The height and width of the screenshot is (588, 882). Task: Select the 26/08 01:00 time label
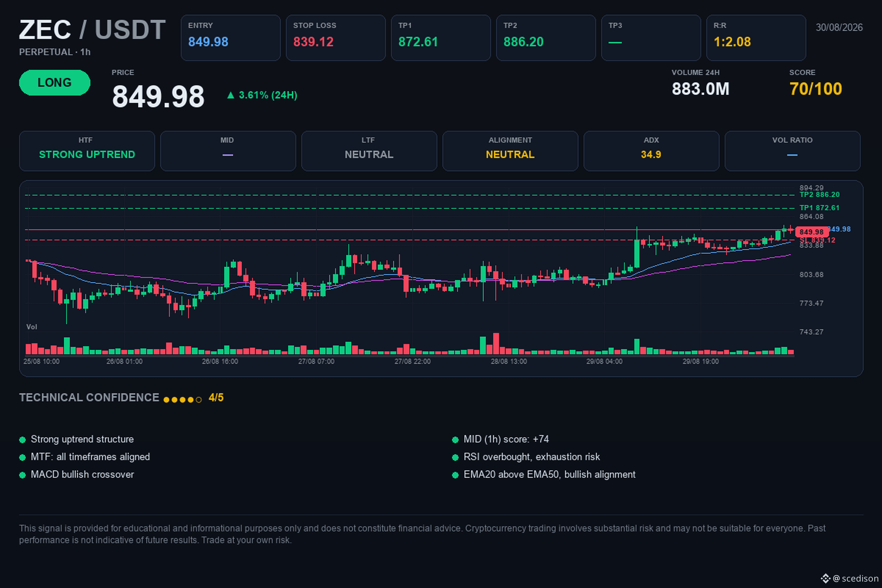(x=125, y=362)
